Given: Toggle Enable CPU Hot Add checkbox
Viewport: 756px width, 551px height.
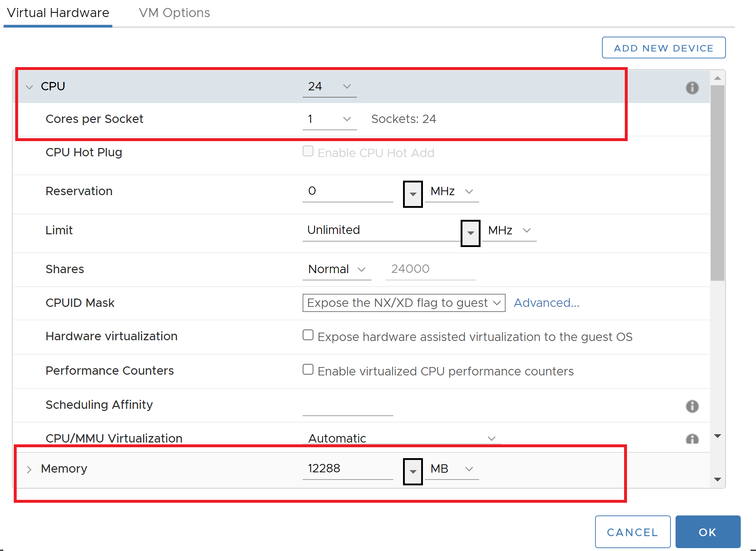Looking at the screenshot, I should [308, 151].
